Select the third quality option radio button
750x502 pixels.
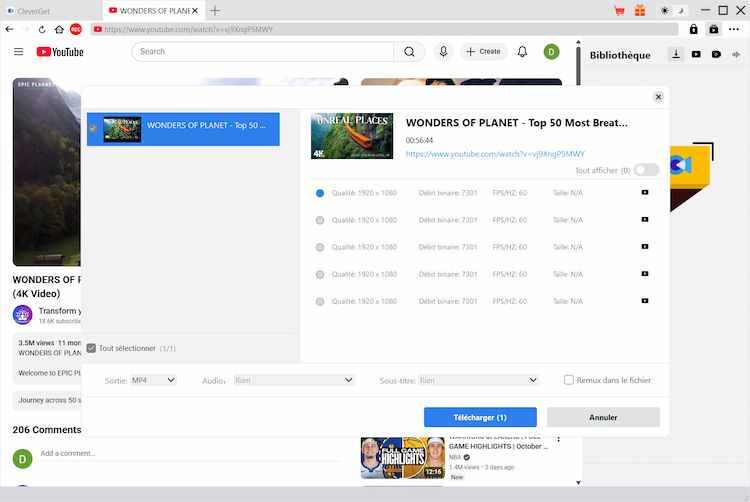(x=320, y=247)
